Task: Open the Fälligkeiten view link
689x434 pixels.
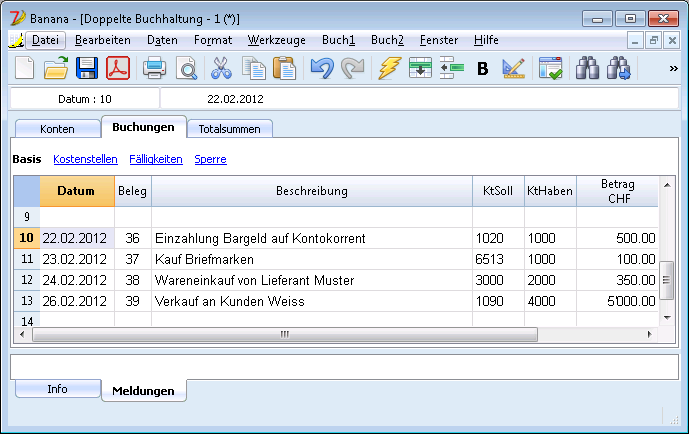Action: (156, 159)
